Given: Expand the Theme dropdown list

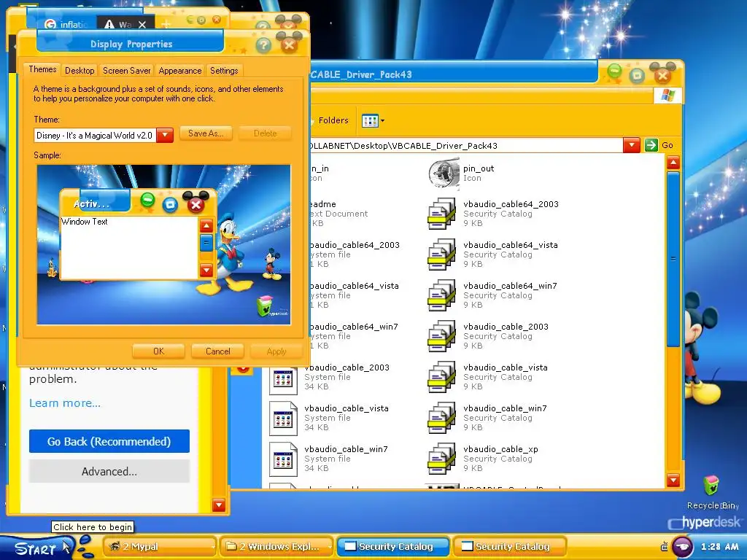Looking at the screenshot, I should tap(165, 135).
